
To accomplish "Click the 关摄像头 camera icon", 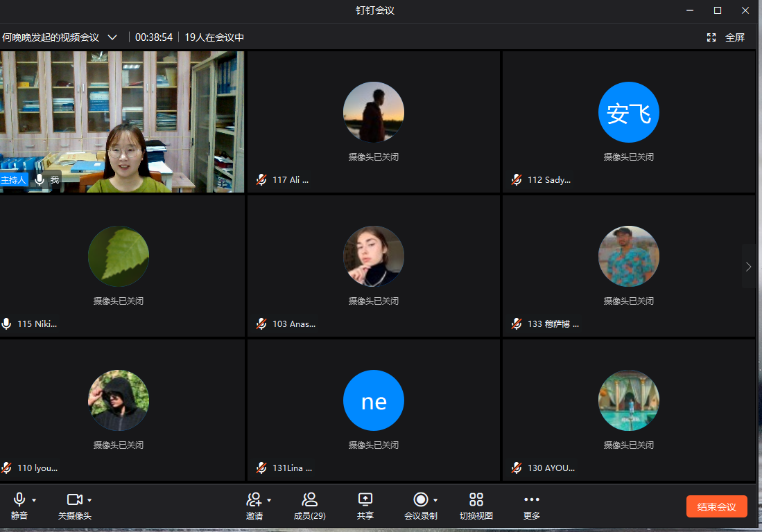I will tap(74, 499).
